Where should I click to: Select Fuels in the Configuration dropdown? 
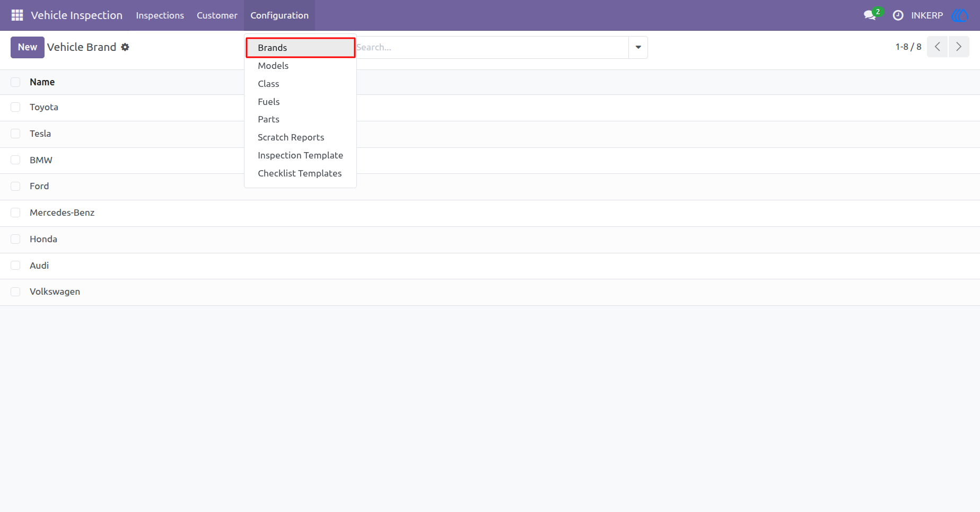300,102
